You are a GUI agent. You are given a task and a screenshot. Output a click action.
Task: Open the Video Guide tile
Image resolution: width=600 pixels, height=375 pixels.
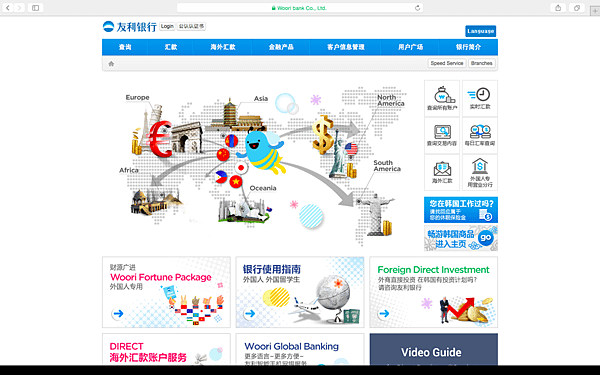pyautogui.click(x=434, y=349)
